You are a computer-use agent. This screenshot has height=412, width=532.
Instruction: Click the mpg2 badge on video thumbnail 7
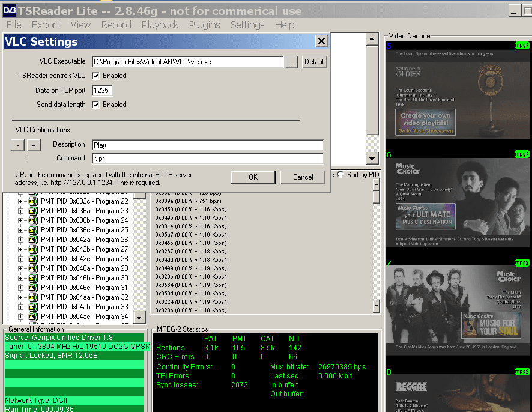pos(522,262)
